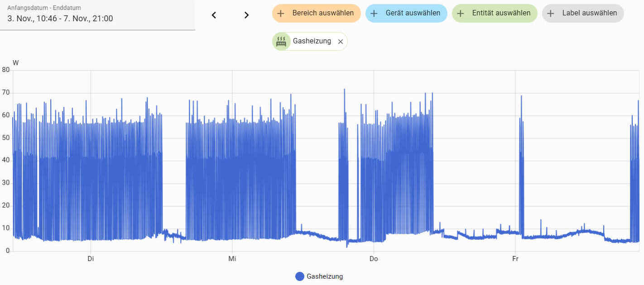The height and width of the screenshot is (285, 644).
Task: Click the blue Gasheizung legend color dot
Action: pos(299,276)
